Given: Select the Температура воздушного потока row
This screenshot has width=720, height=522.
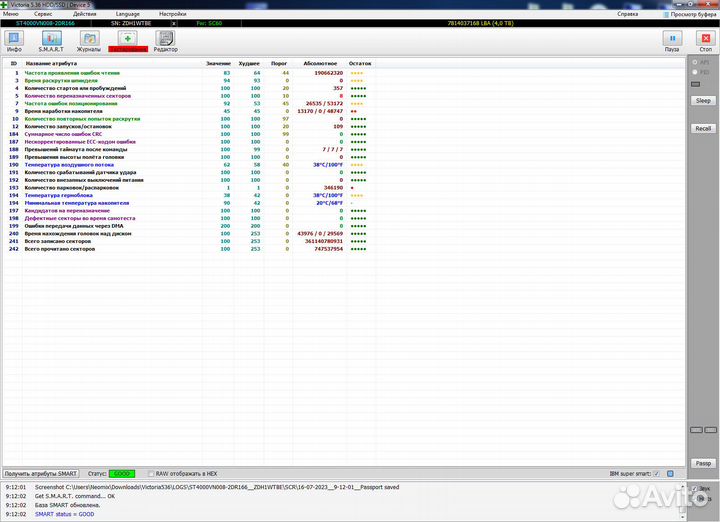Looking at the screenshot, I should 191,165.
